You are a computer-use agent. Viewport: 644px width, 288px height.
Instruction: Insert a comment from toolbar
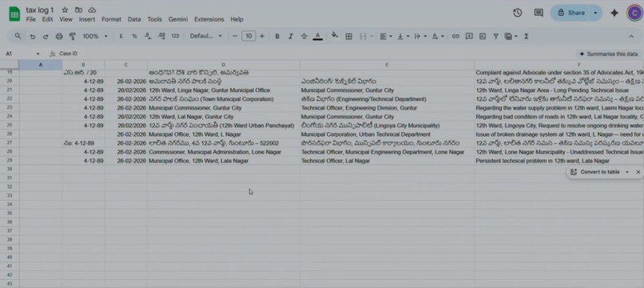point(469,36)
